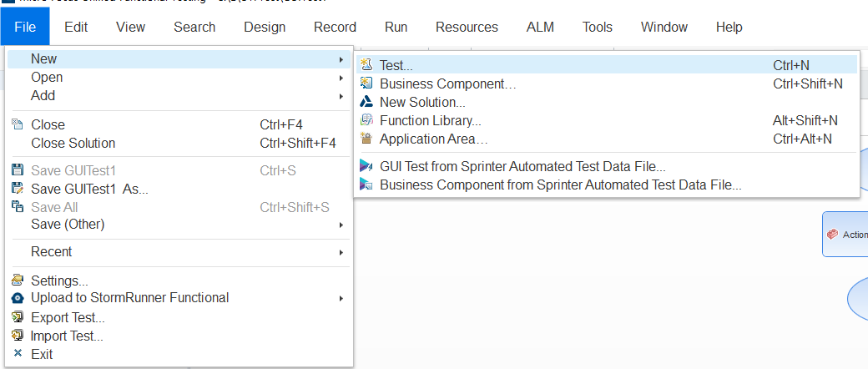The width and height of the screenshot is (868, 369).
Task: Click the New Solution icon
Action: tap(366, 102)
